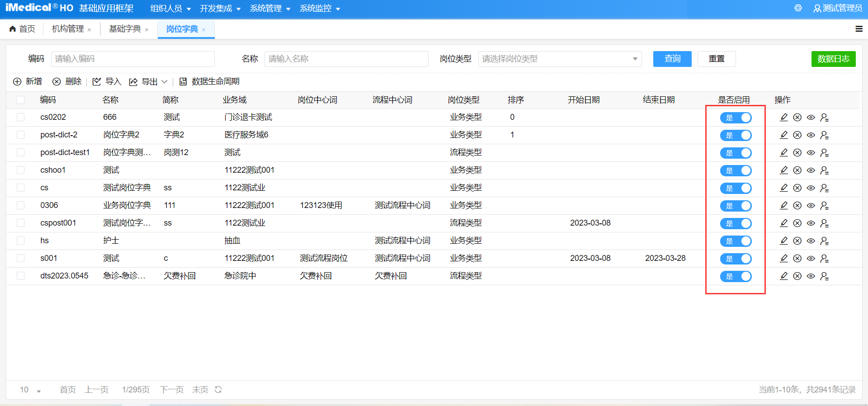Edit the dts2023.0545 row
This screenshot has width=868, height=406.
click(784, 276)
